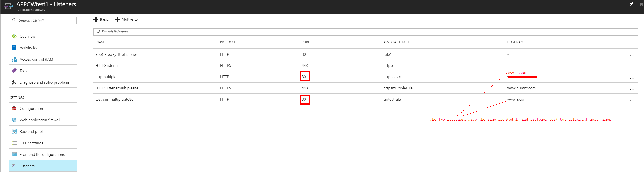
Task: Focus the sidebar Search (Ctrl+/) box
Action: pos(42,20)
